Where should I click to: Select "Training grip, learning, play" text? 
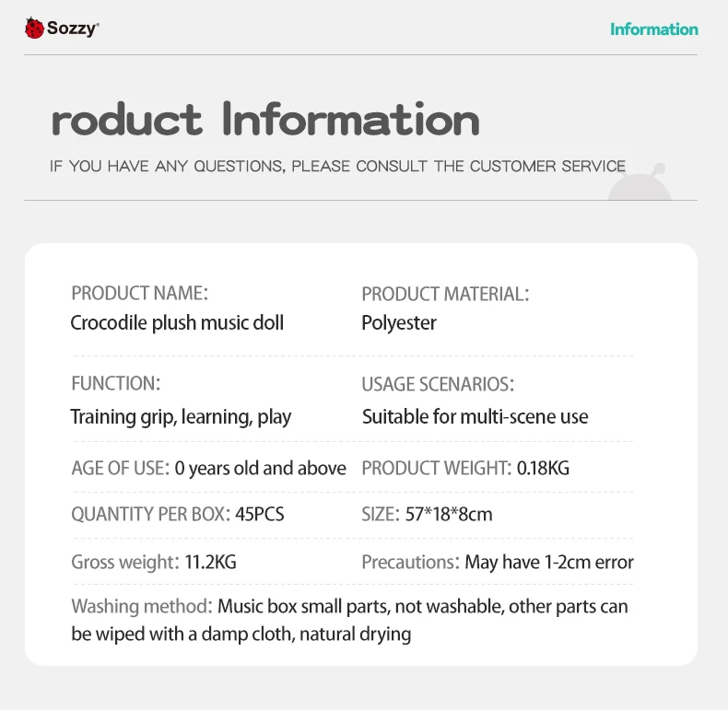181,416
